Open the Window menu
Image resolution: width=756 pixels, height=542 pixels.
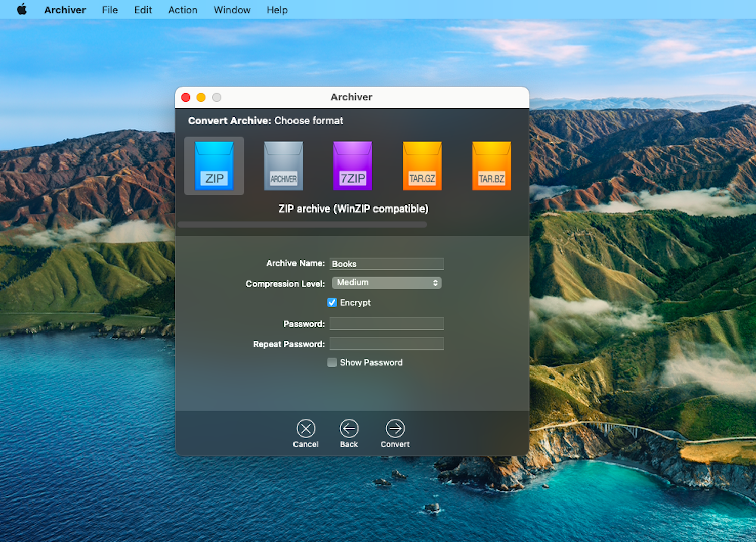pos(232,9)
